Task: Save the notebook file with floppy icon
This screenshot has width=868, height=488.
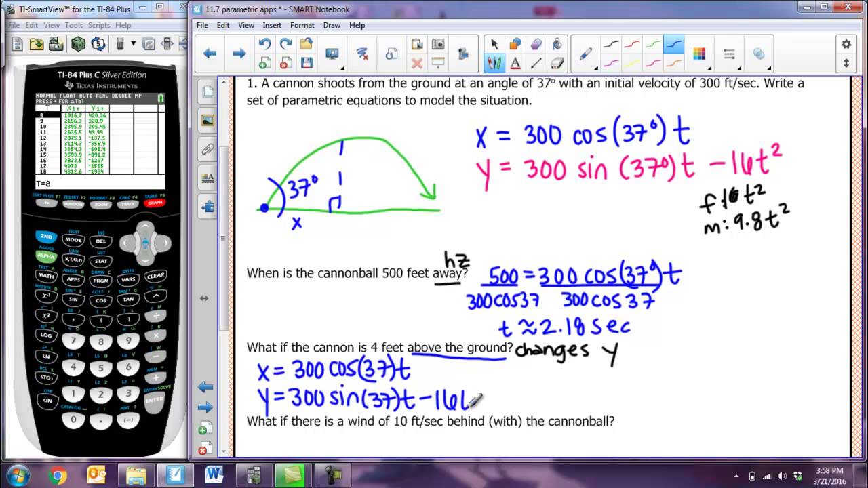Action: pyautogui.click(x=307, y=63)
